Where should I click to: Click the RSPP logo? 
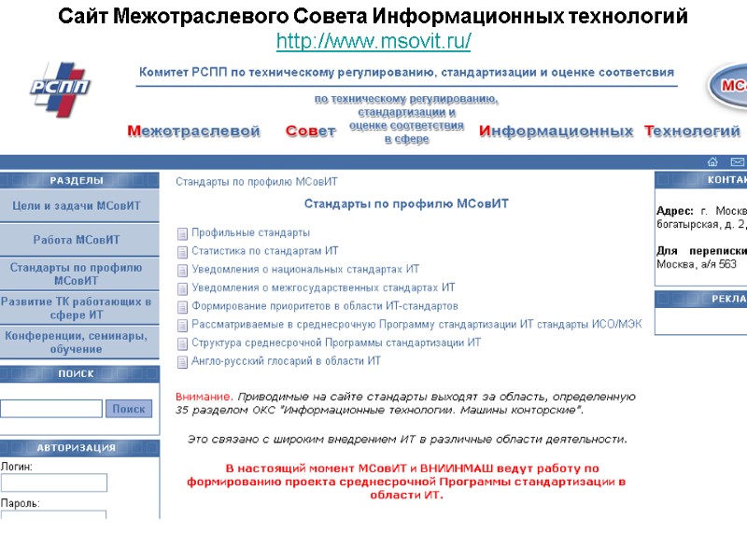click(x=60, y=89)
